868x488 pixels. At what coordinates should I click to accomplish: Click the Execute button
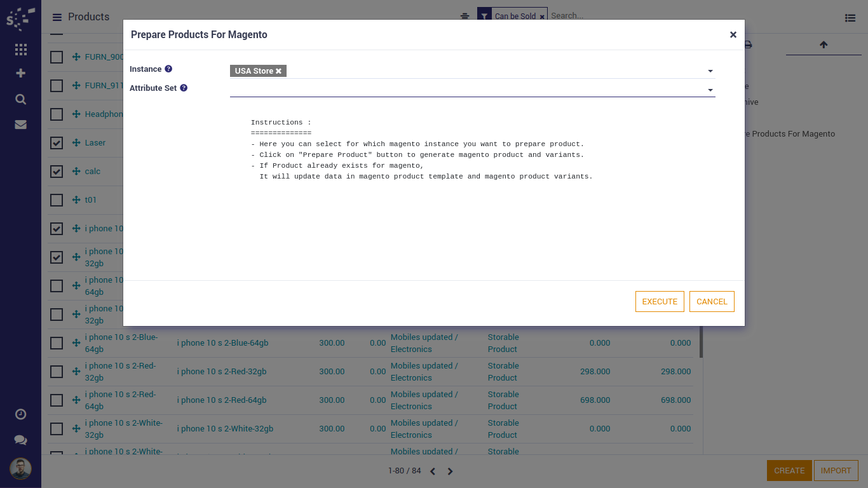(660, 302)
